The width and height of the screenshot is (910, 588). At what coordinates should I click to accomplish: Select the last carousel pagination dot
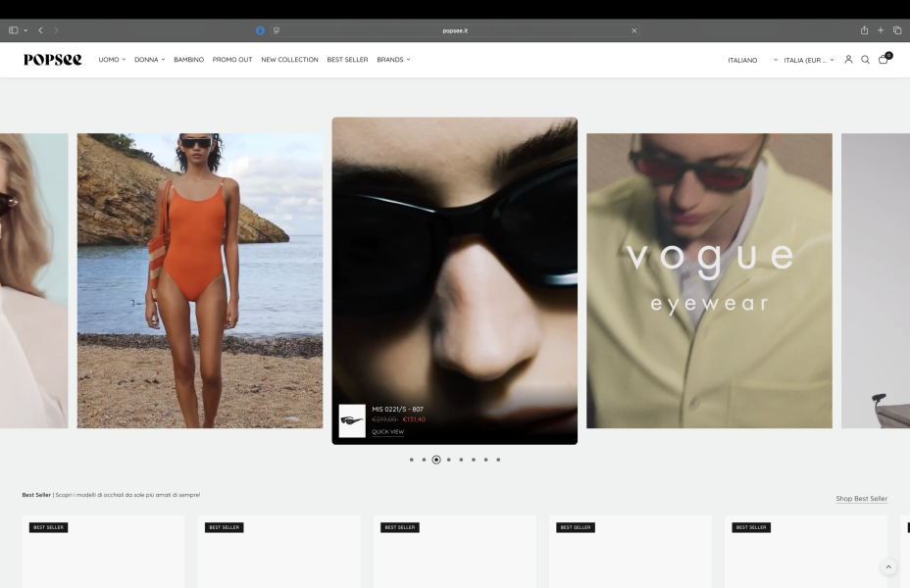click(498, 460)
